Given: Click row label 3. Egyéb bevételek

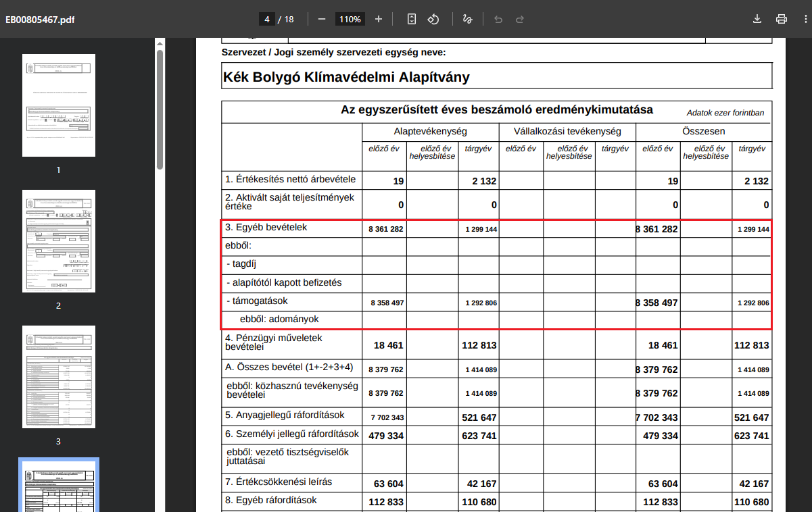Looking at the screenshot, I should point(266,228).
